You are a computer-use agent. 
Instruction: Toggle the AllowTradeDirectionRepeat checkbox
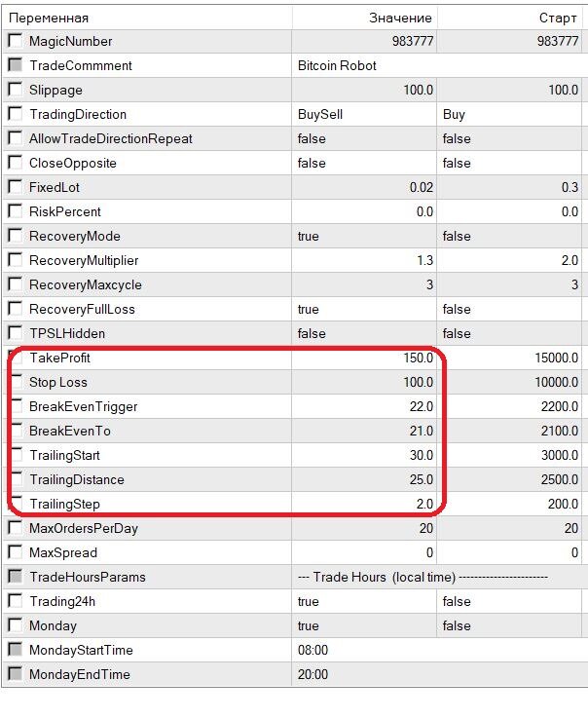(x=15, y=138)
